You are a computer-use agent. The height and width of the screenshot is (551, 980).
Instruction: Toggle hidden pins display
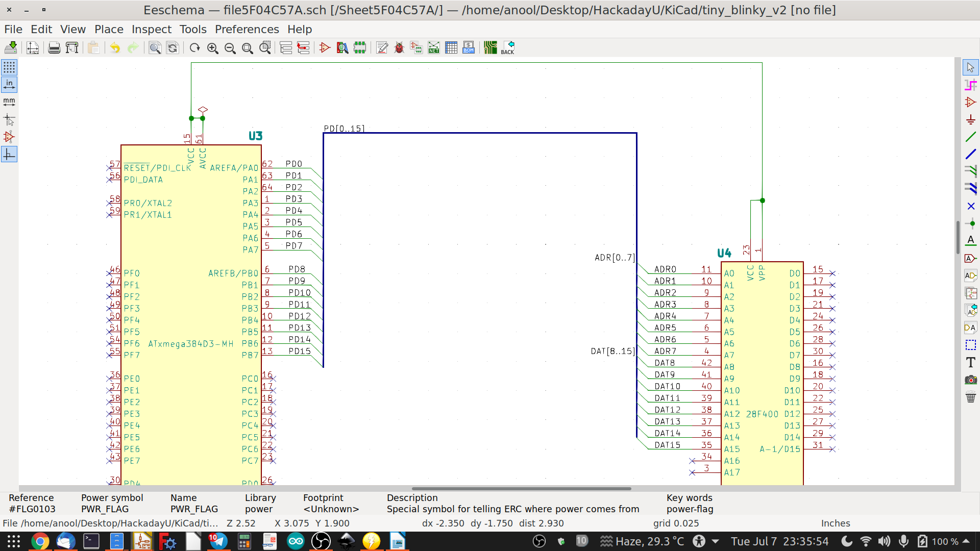[9, 137]
